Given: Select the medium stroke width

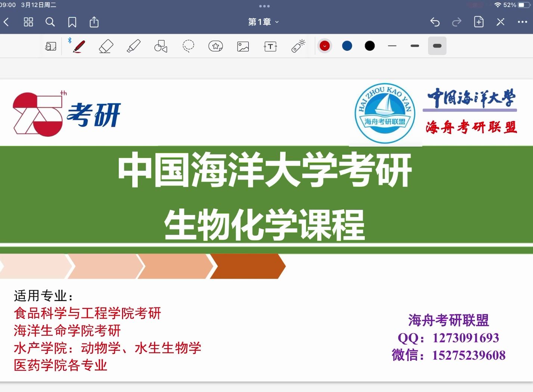Looking at the screenshot, I should (415, 46).
